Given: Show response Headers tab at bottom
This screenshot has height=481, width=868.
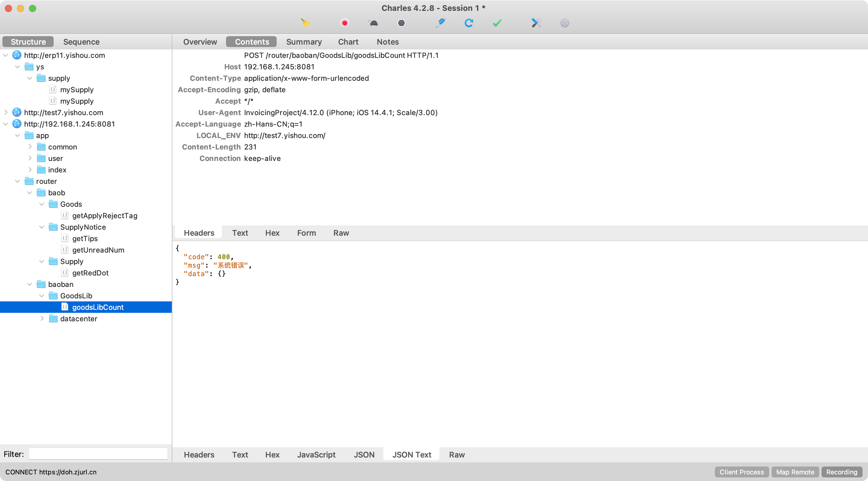Looking at the screenshot, I should pos(199,455).
